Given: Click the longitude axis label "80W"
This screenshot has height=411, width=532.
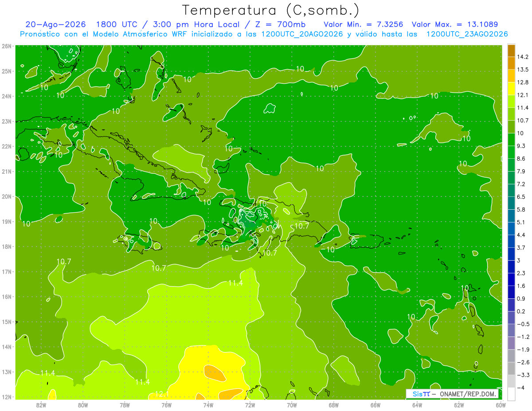Looking at the screenshot, I should [83, 405].
